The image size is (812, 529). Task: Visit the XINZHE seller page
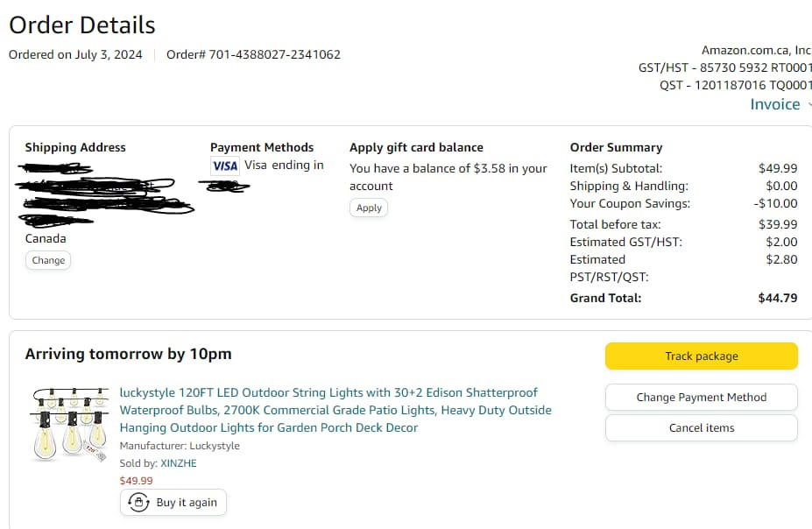click(179, 463)
